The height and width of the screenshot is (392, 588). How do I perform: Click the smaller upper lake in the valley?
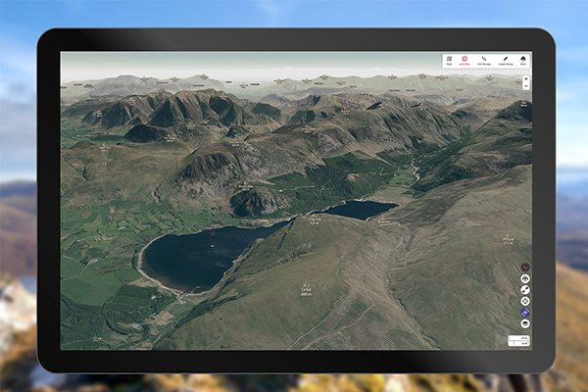point(360,209)
